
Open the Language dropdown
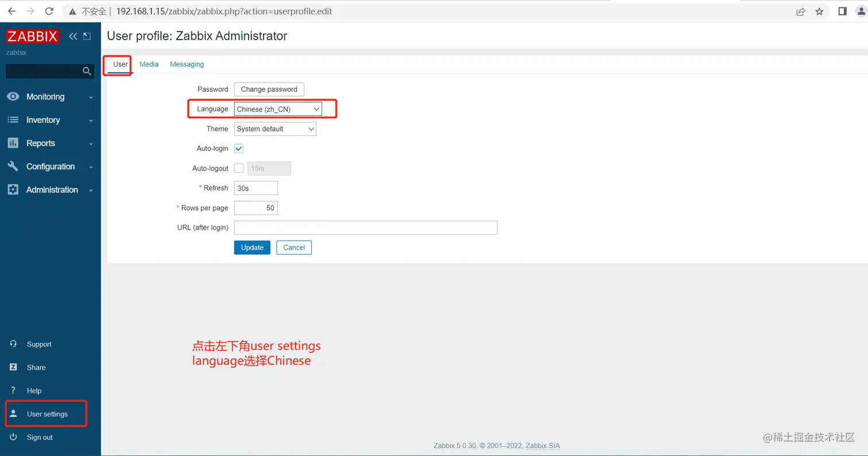[x=278, y=109]
